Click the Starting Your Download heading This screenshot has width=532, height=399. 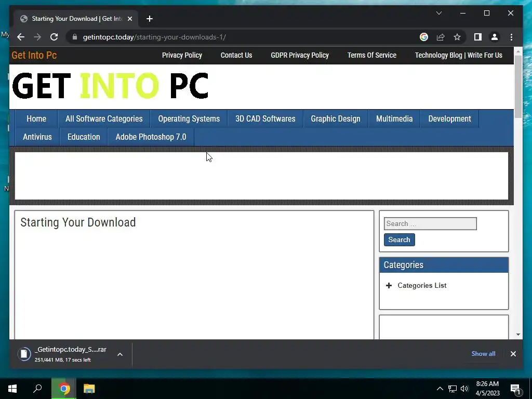78,222
